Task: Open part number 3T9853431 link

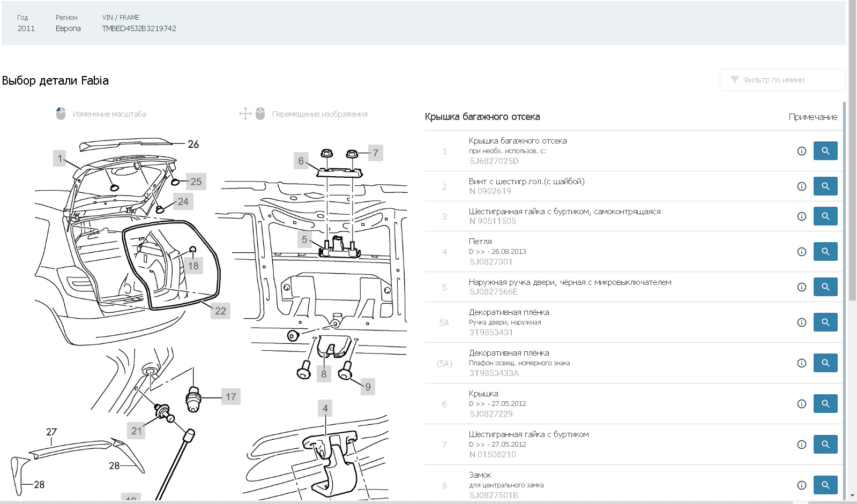Action: [491, 333]
